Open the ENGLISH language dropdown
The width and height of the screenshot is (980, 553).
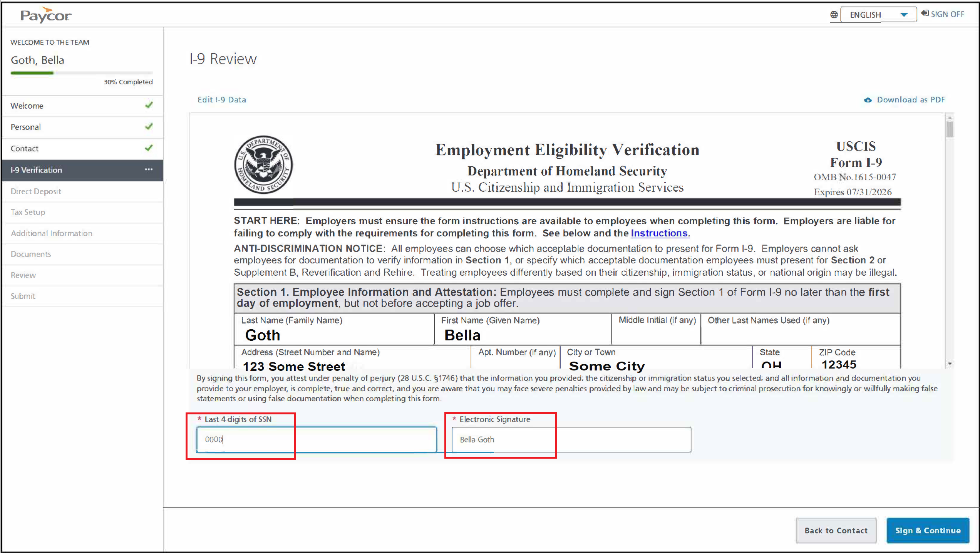tap(878, 15)
